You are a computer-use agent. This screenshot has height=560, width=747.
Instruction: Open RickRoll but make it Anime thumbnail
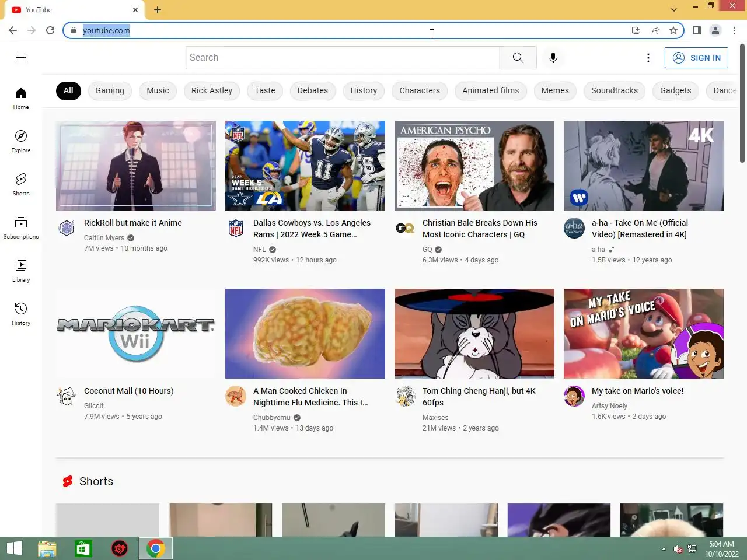click(136, 166)
